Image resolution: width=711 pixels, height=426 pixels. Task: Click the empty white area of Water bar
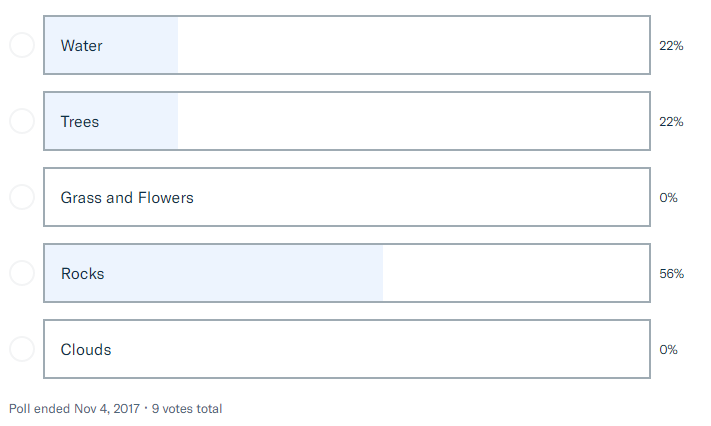click(412, 46)
